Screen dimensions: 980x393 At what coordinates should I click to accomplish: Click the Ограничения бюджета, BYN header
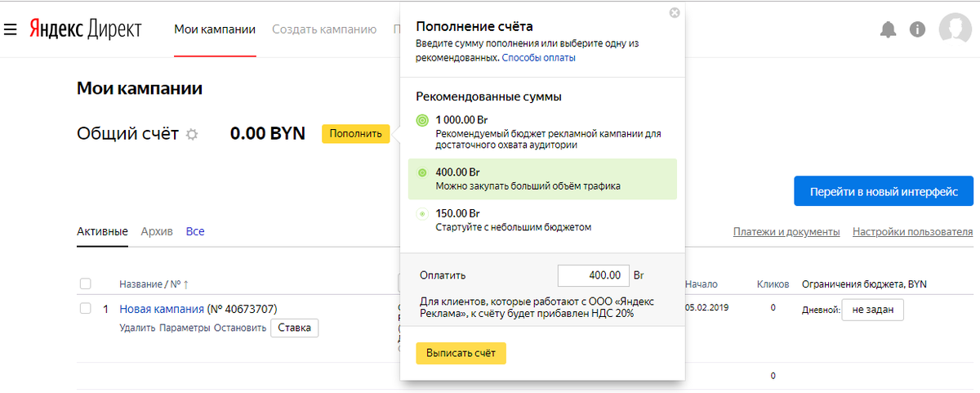coord(864,284)
